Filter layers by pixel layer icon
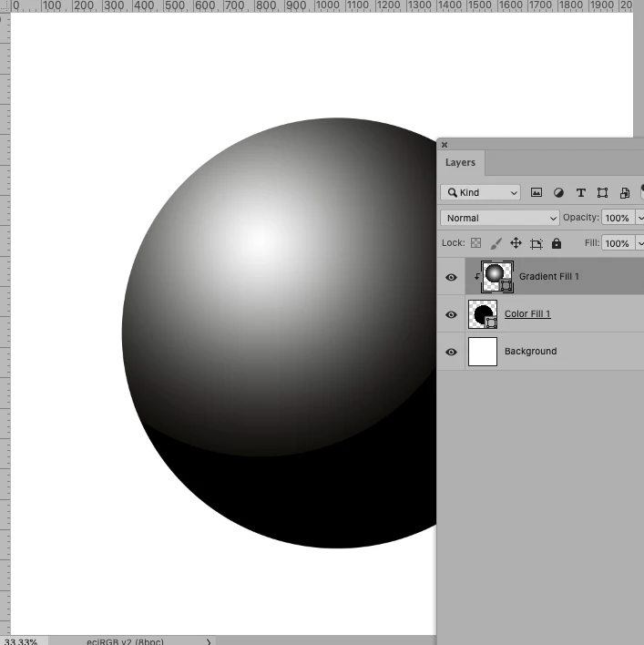 click(x=537, y=192)
